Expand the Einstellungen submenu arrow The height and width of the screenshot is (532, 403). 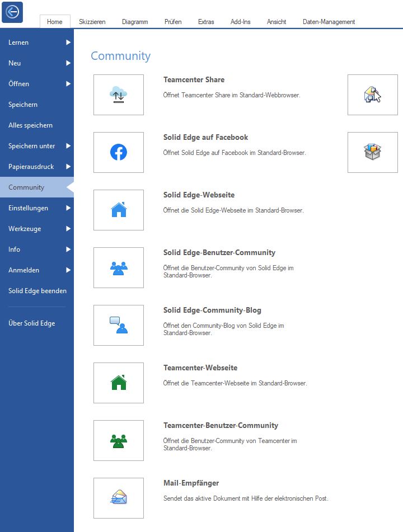pyautogui.click(x=68, y=208)
